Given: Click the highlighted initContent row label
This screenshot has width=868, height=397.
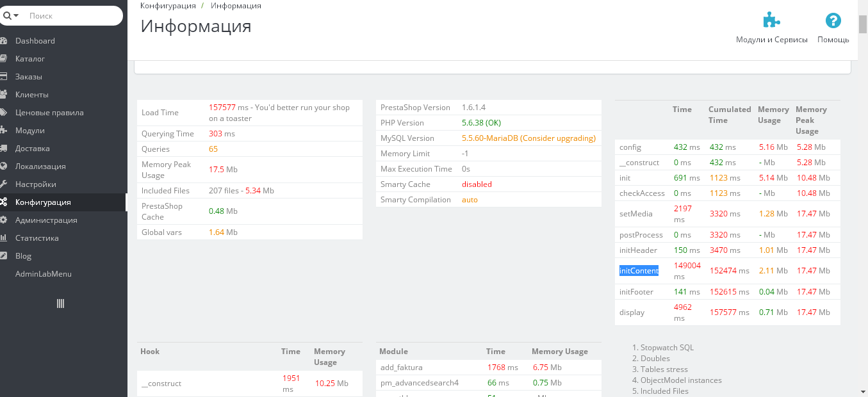Looking at the screenshot, I should click(x=639, y=271).
